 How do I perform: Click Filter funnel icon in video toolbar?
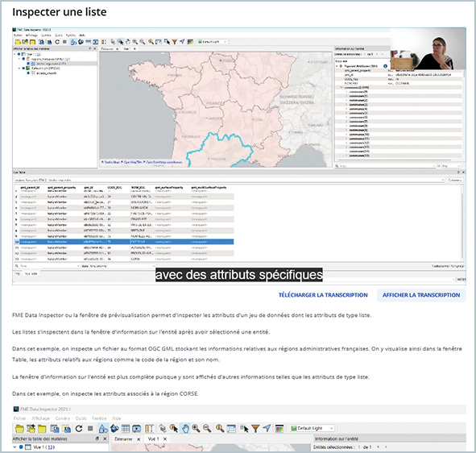pos(174,42)
